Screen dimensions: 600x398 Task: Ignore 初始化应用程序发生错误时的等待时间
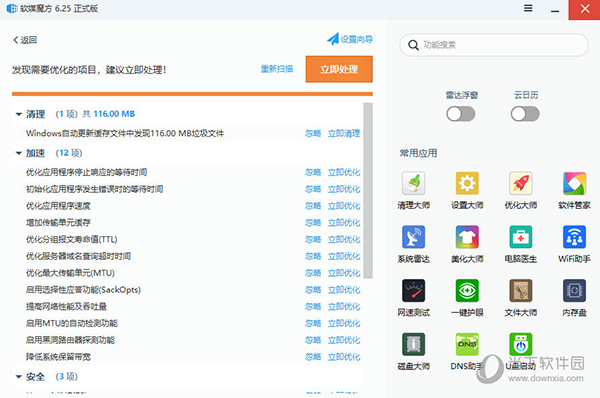[x=313, y=189]
